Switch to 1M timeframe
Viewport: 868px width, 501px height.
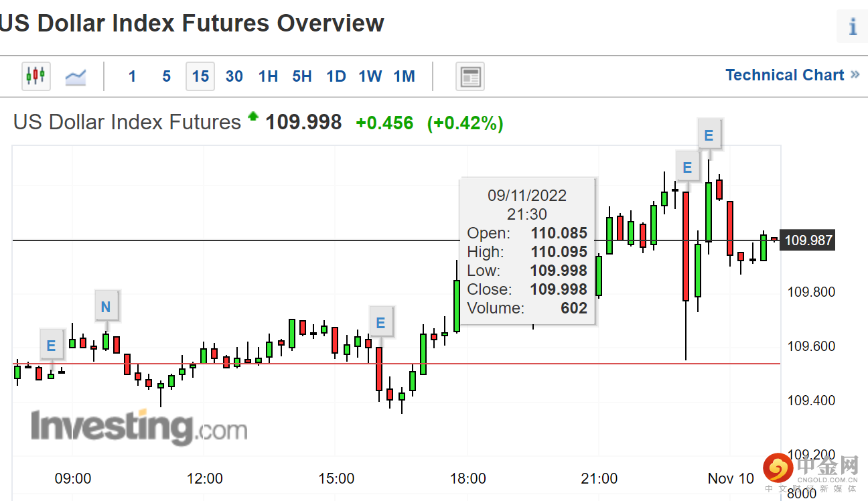(x=405, y=76)
